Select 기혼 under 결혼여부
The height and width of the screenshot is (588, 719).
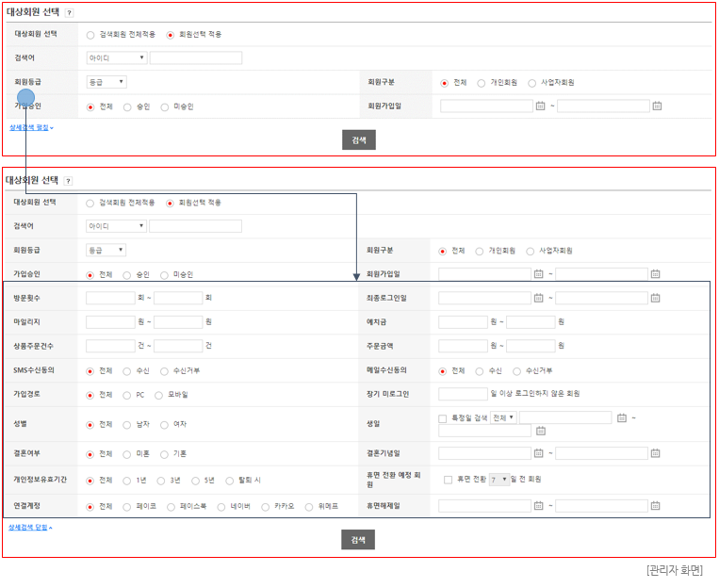164,454
